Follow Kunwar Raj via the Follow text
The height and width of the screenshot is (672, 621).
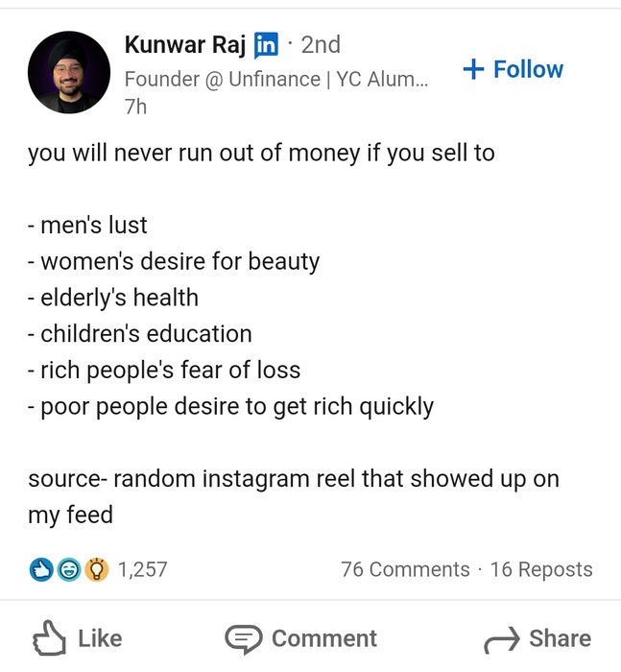528,69
